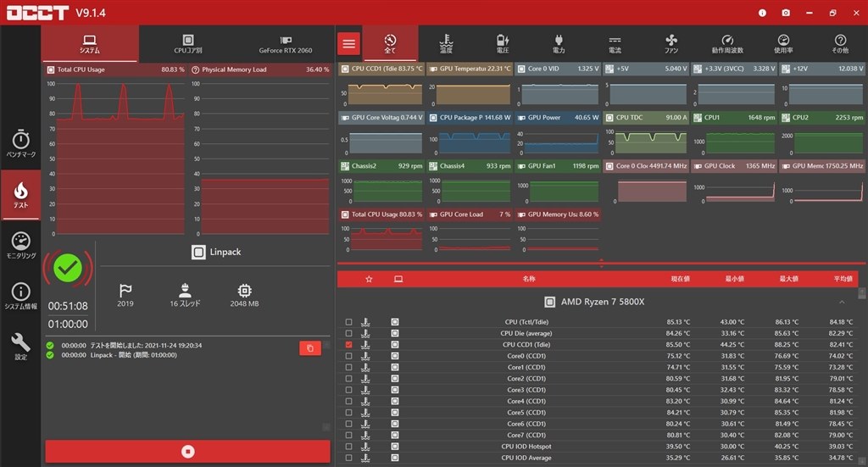Click the 2019 flag version option

pyautogui.click(x=125, y=295)
